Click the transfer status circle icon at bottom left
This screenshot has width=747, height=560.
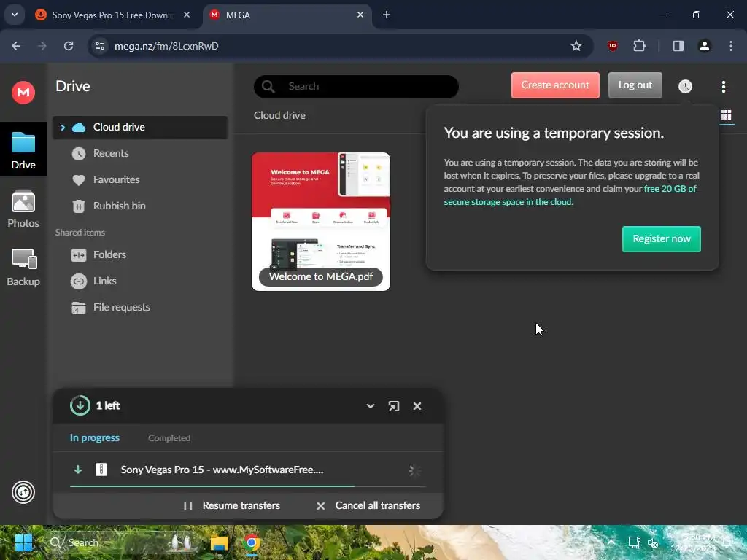pos(23,492)
